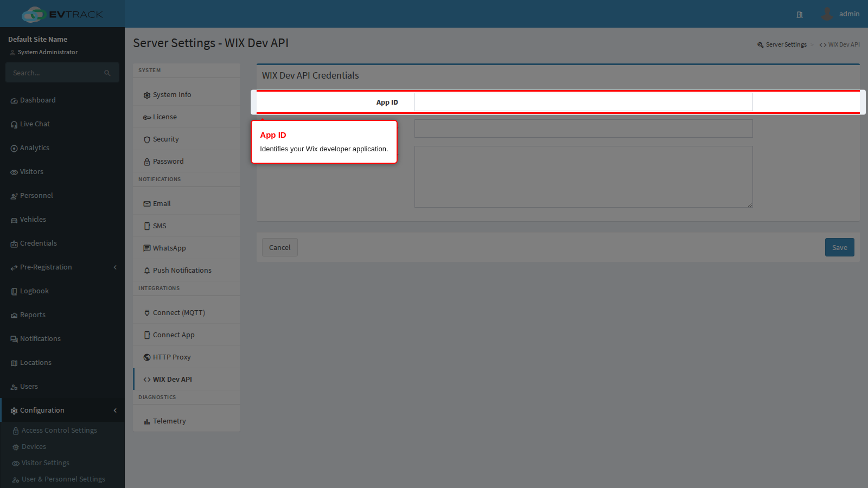Click the System Info gear icon
This screenshot has height=488, width=868.
147,95
